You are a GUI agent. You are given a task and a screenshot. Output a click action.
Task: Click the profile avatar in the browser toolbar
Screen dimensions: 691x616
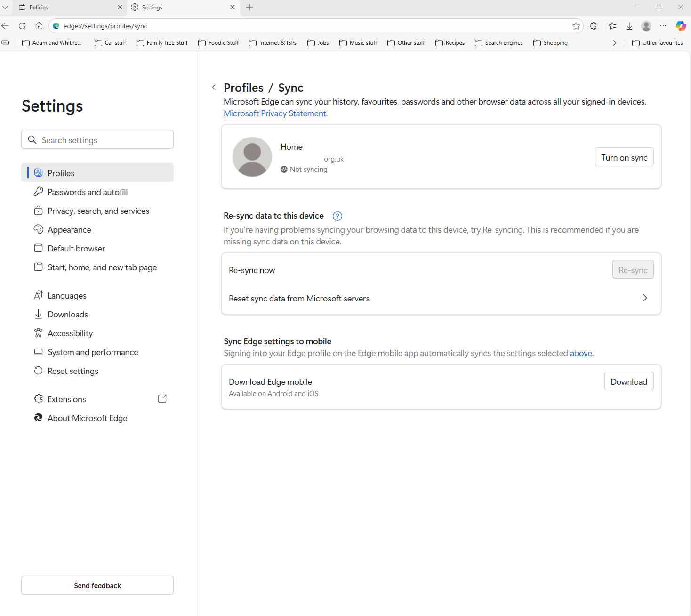point(646,26)
